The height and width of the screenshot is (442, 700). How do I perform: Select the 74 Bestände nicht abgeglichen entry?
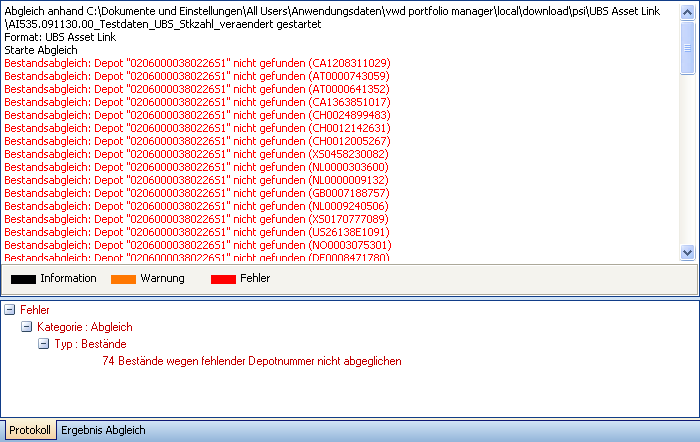pos(251,361)
